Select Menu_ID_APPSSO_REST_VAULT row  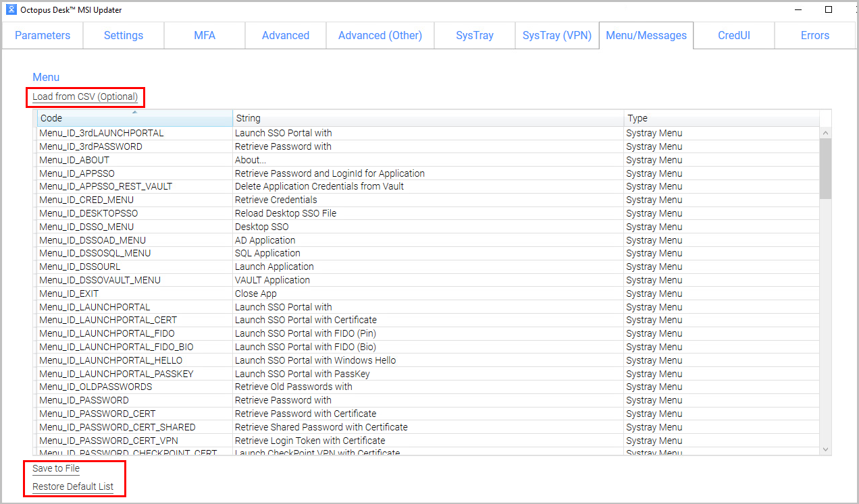[428, 186]
